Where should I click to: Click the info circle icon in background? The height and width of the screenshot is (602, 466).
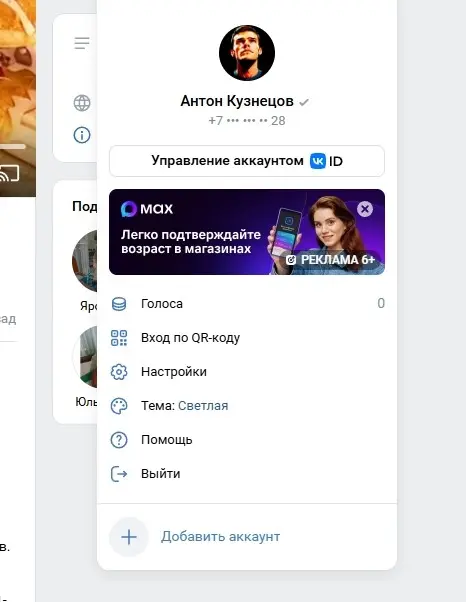[x=82, y=135]
